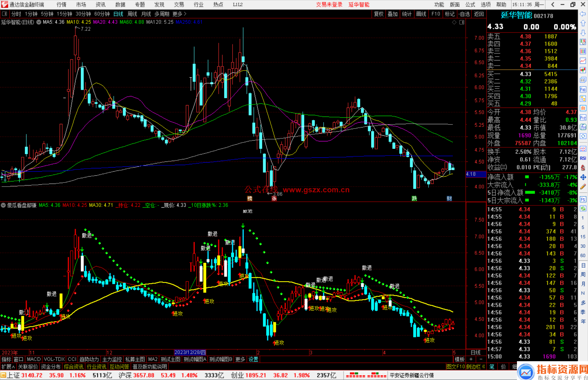Select 月线 monthly period
This screenshot has height=380, width=588.
click(146, 14)
